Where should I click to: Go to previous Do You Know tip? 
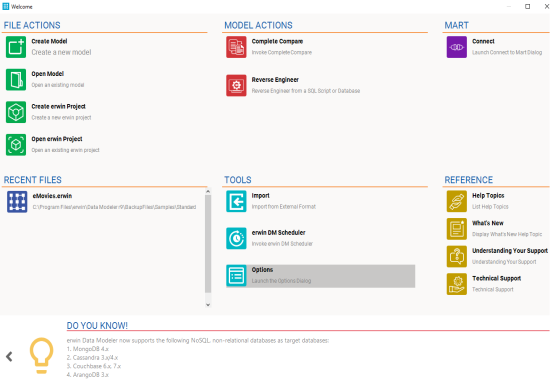(9, 357)
